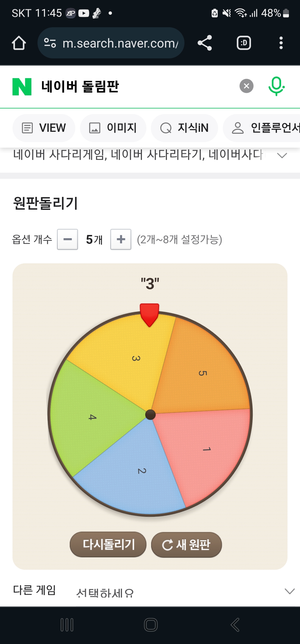Viewport: 300px width, 644px height.
Task: Open the browser tab switcher
Action: pos(244,43)
